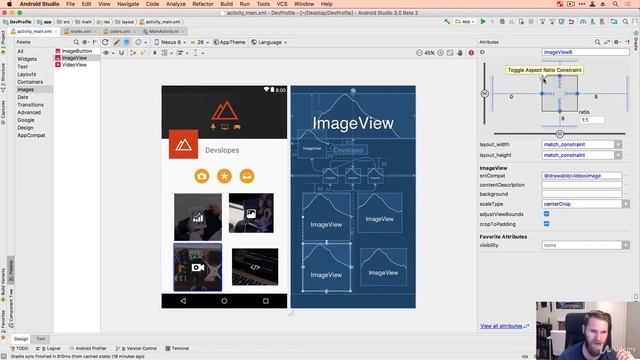This screenshot has width=640, height=360.
Task: Hide the Attributes panel with the collapse icon
Action: [627, 42]
